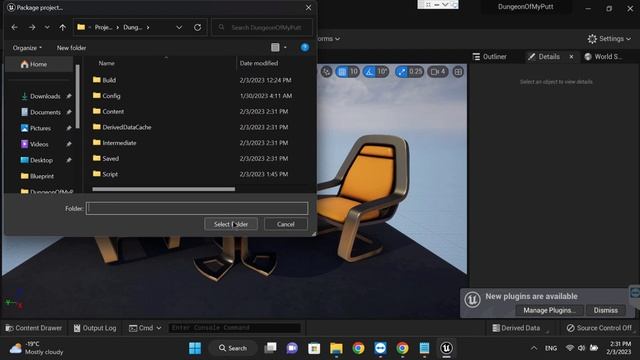Change grid snap value 10
The width and height of the screenshot is (640, 360).
pos(353,72)
